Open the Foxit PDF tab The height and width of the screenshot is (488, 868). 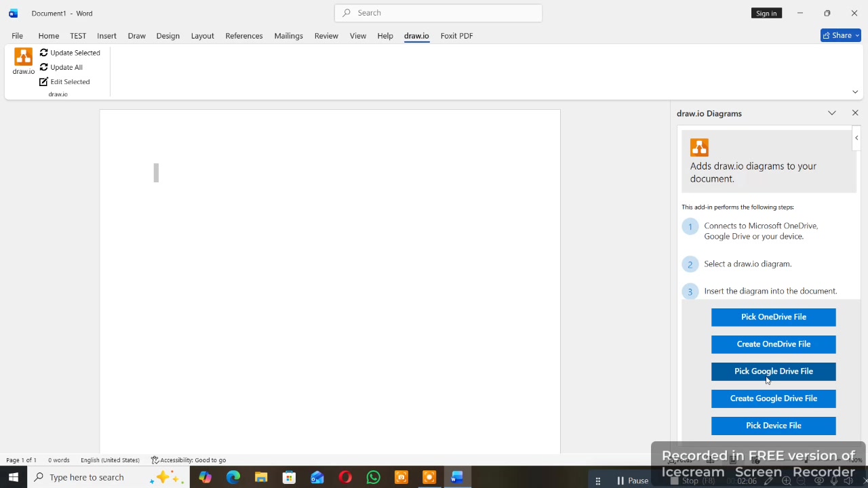coord(456,36)
